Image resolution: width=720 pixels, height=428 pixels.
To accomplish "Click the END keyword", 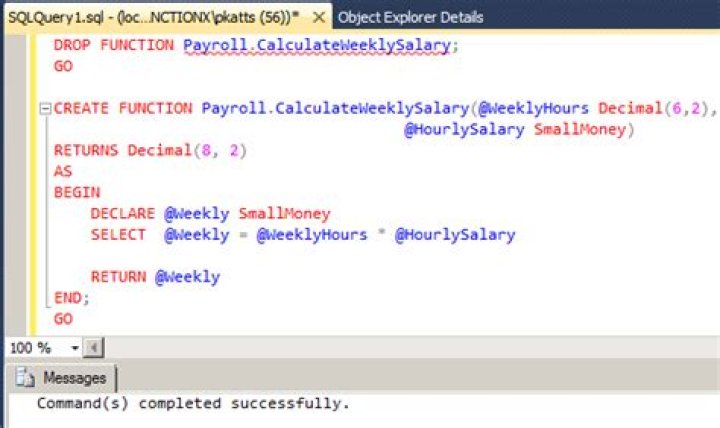I will point(68,298).
